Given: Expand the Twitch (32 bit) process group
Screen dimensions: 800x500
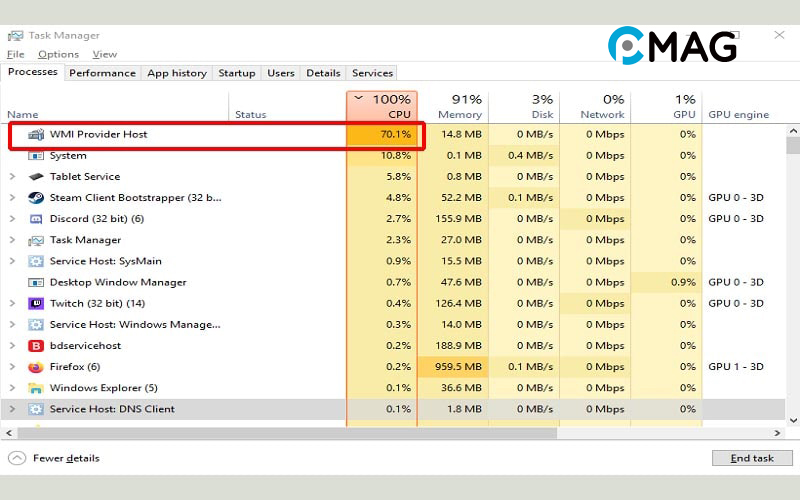Looking at the screenshot, I should [x=12, y=304].
